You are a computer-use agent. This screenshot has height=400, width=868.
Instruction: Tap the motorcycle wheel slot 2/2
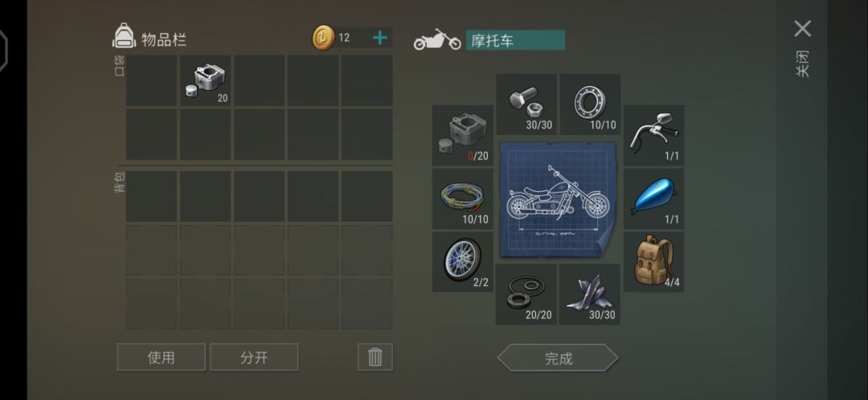click(462, 262)
